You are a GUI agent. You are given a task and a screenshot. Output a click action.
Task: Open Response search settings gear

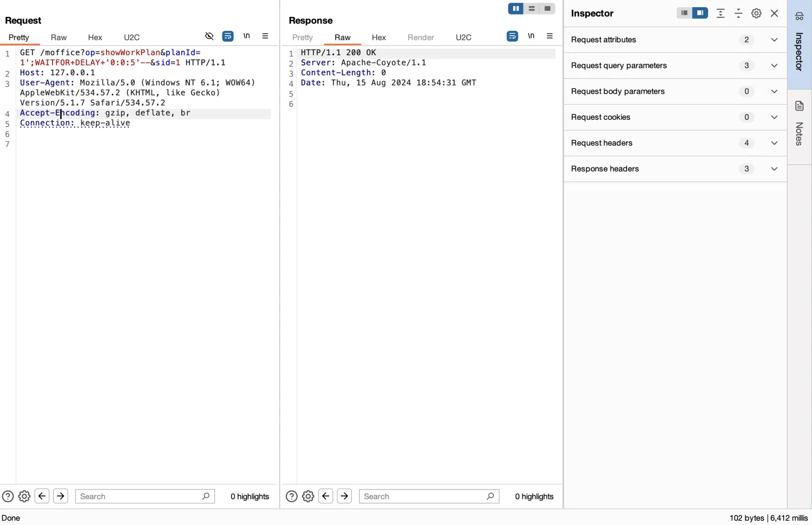308,496
